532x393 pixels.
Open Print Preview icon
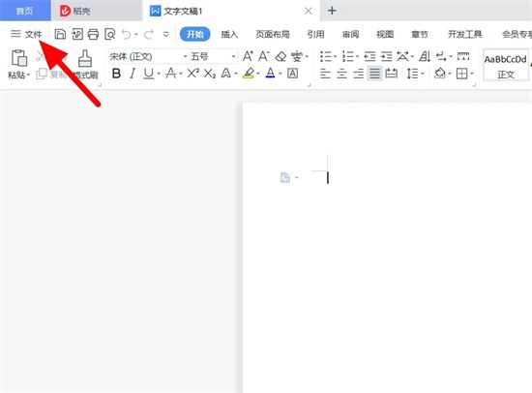point(110,34)
